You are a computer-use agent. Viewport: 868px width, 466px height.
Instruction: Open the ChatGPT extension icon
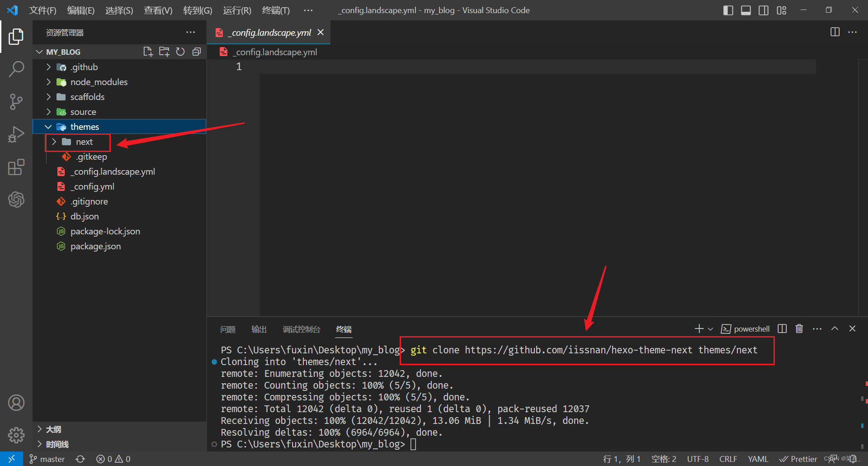click(16, 200)
